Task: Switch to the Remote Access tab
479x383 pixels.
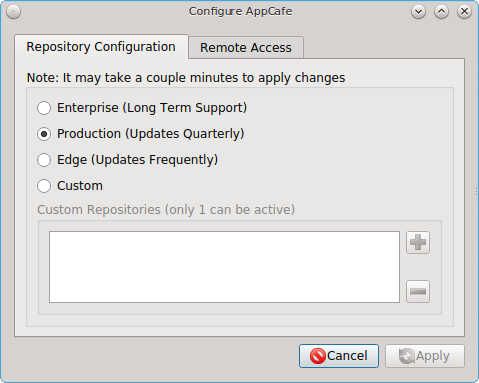Action: pyautogui.click(x=246, y=48)
